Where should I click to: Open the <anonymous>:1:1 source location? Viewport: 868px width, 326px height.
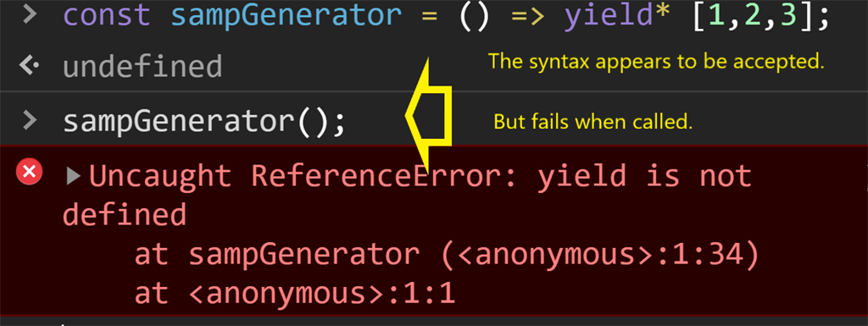(x=321, y=293)
